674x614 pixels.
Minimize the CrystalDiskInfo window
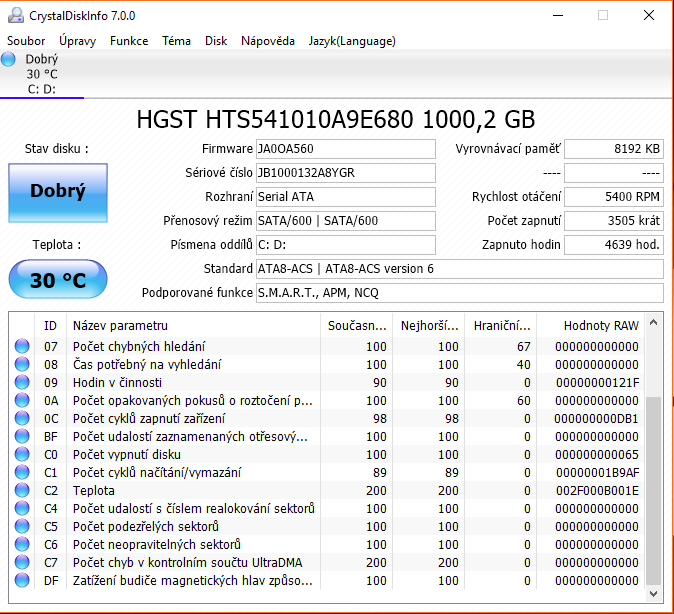pos(558,15)
